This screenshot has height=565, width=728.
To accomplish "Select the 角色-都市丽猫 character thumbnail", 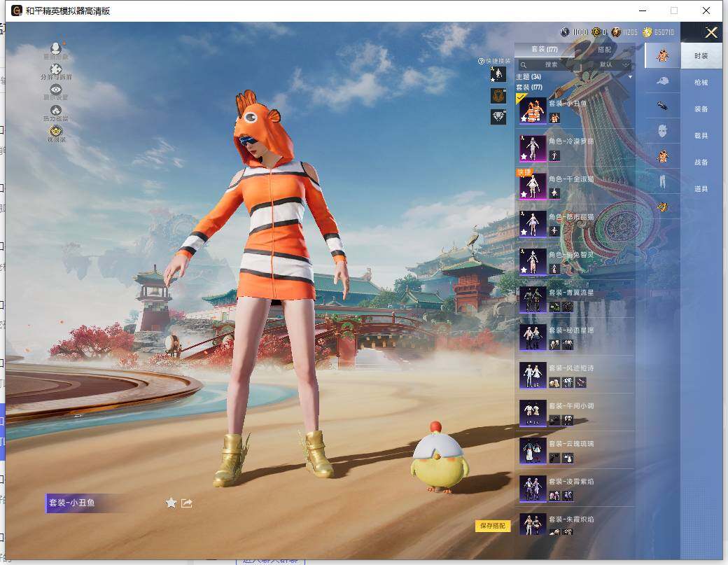I will click(533, 224).
